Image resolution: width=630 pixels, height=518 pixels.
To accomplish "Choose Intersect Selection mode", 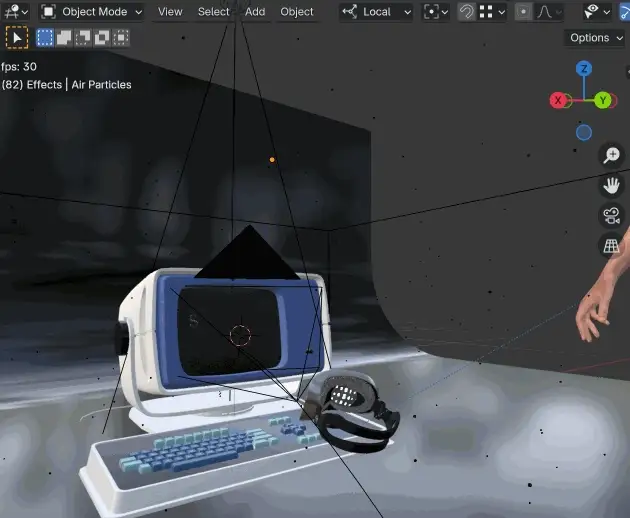I will (x=121, y=38).
